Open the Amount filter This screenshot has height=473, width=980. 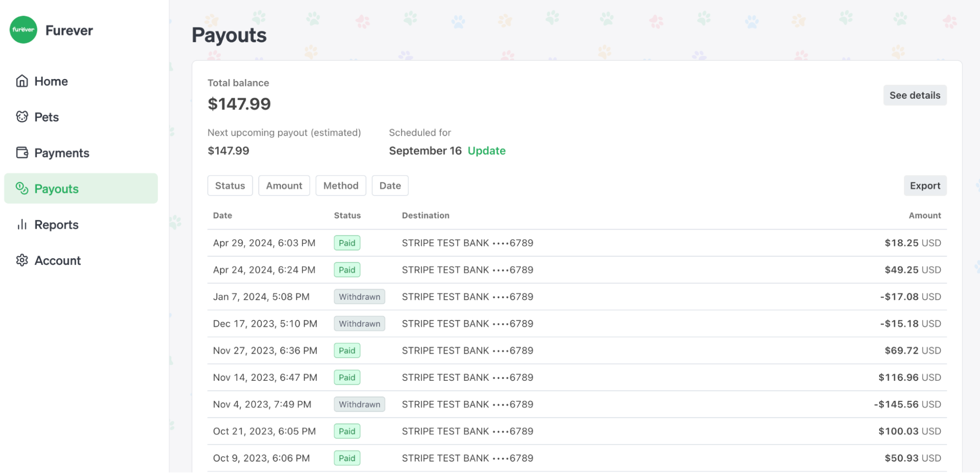coord(284,185)
